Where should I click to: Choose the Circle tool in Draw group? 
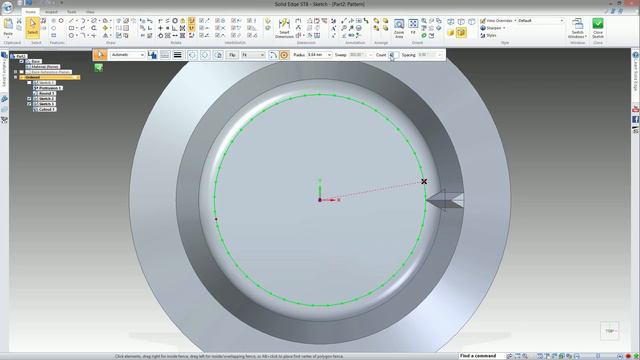[x=71, y=36]
